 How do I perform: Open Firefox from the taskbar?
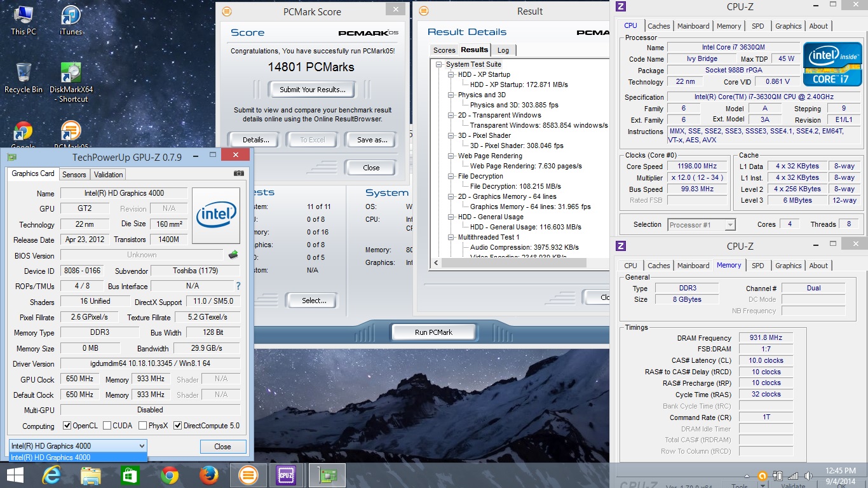pos(209,475)
